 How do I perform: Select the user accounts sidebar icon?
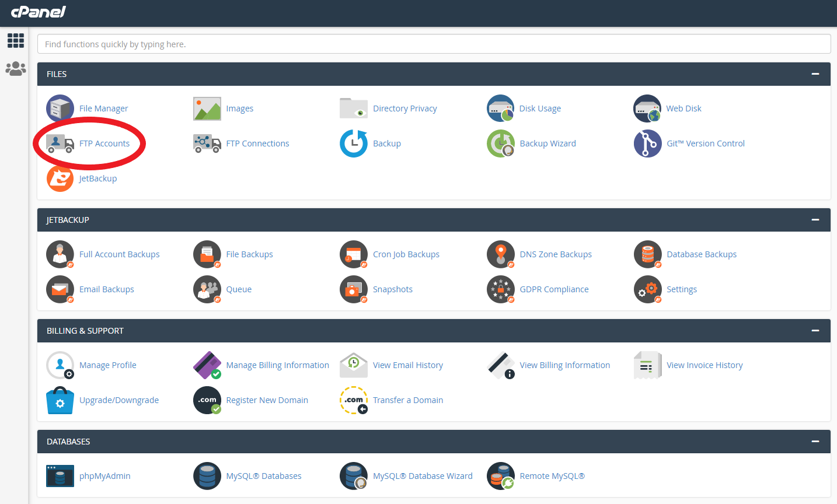(15, 68)
